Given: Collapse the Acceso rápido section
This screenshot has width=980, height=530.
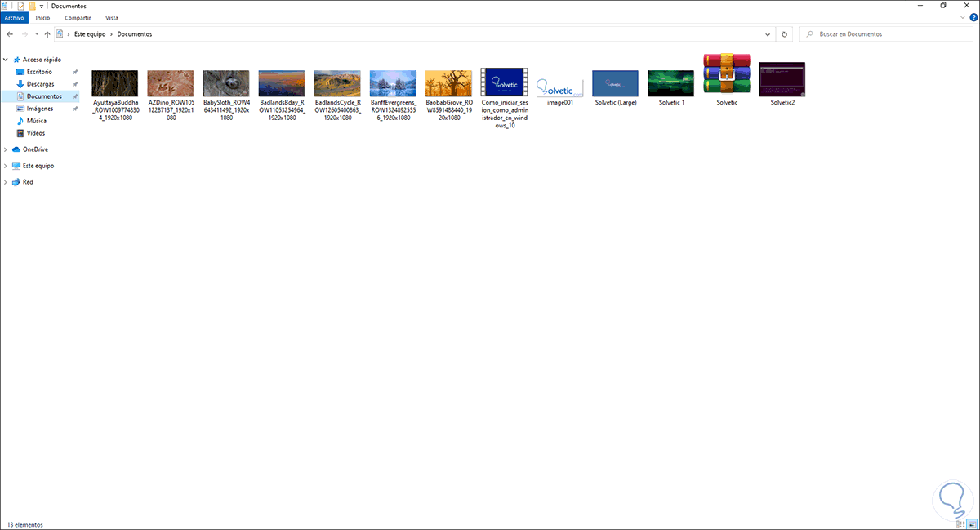Looking at the screenshot, I should click(5, 59).
